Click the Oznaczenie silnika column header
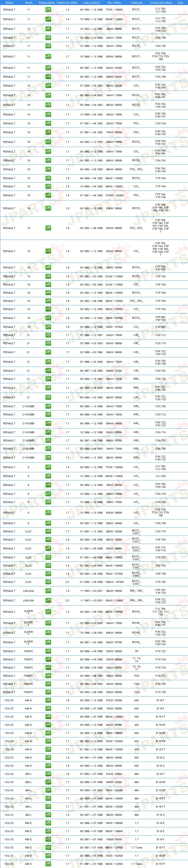This screenshot has width=188, height=868. coord(161,3)
